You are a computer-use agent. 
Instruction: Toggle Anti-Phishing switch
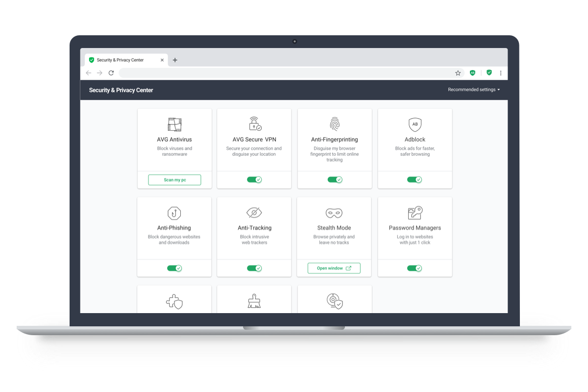pos(174,269)
